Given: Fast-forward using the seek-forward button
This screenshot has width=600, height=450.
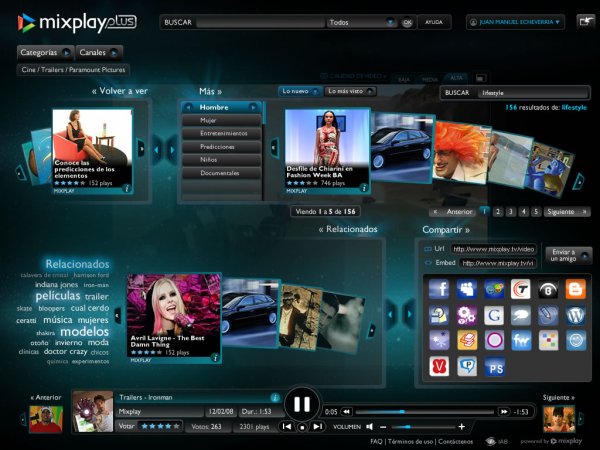Looking at the screenshot, I should click(504, 412).
